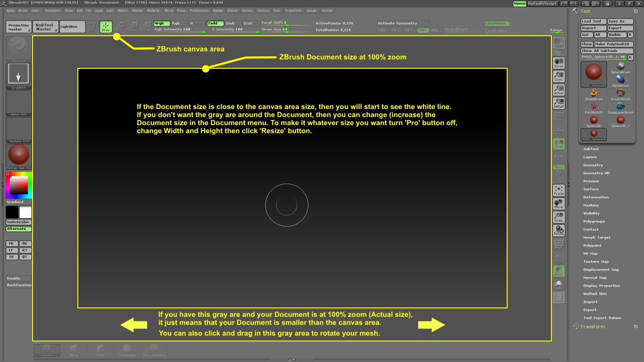The width and height of the screenshot is (644, 362).
Task: Toggle the Rgb paint mode
Action: point(179,23)
